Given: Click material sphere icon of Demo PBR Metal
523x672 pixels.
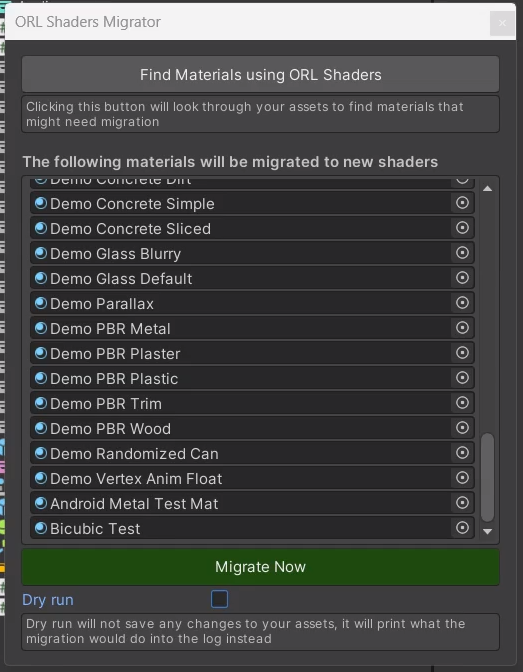Looking at the screenshot, I should pyautogui.click(x=41, y=328).
